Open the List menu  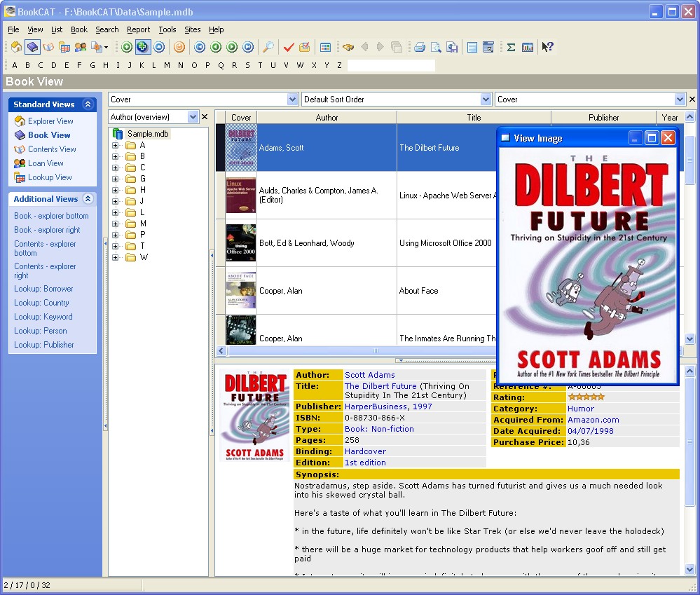point(57,29)
